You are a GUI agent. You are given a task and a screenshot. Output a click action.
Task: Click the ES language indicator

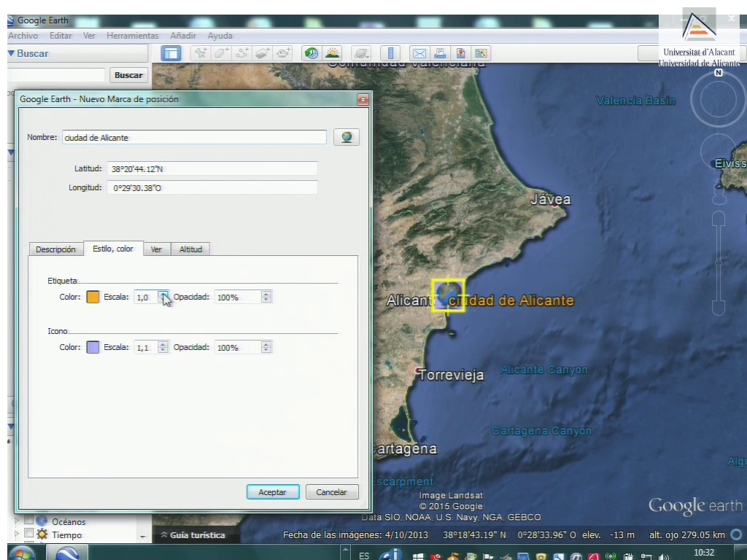(x=364, y=555)
